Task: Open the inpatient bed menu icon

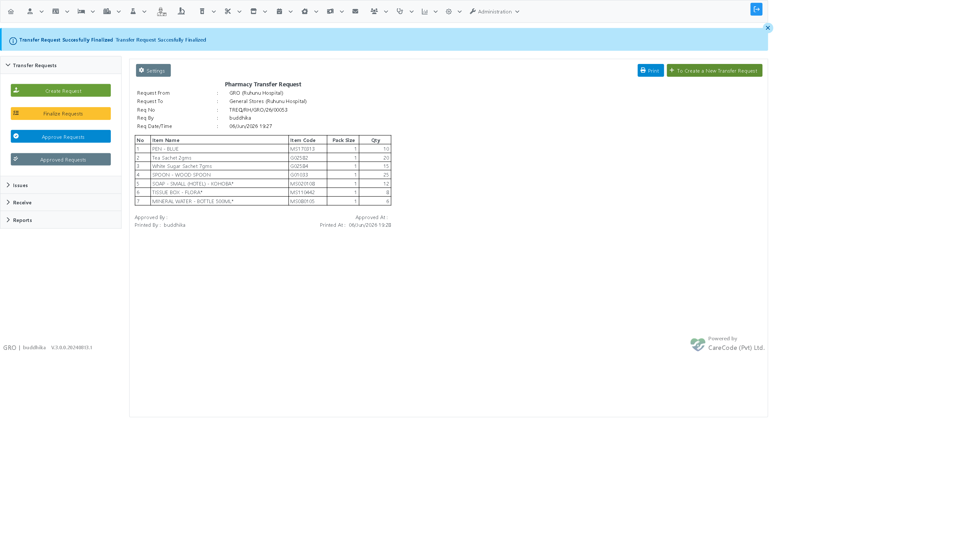Action: tap(81, 12)
